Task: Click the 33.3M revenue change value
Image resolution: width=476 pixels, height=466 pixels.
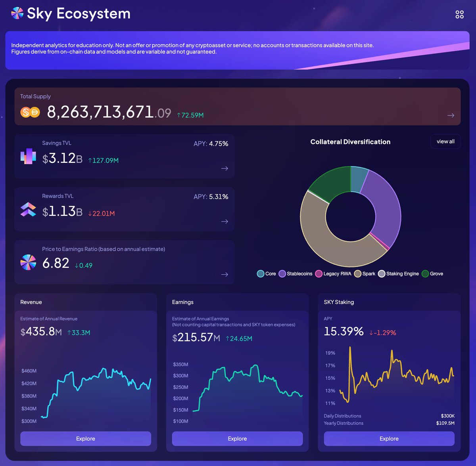Action: tap(79, 333)
